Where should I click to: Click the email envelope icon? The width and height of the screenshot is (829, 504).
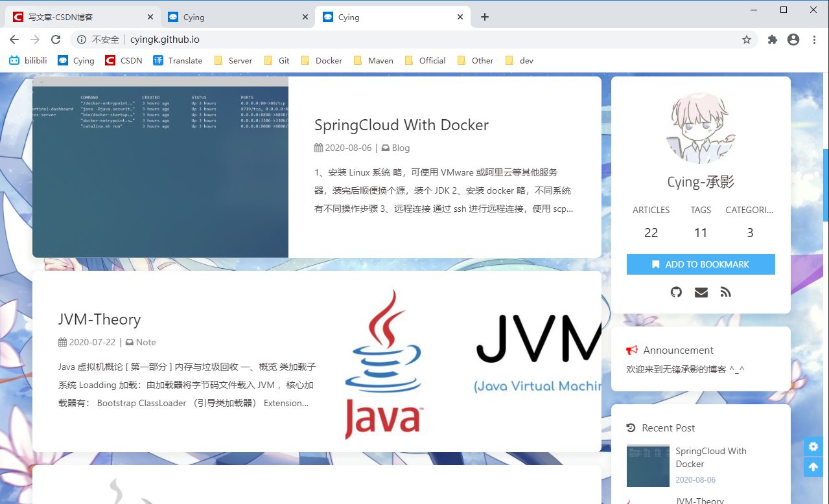tap(701, 292)
